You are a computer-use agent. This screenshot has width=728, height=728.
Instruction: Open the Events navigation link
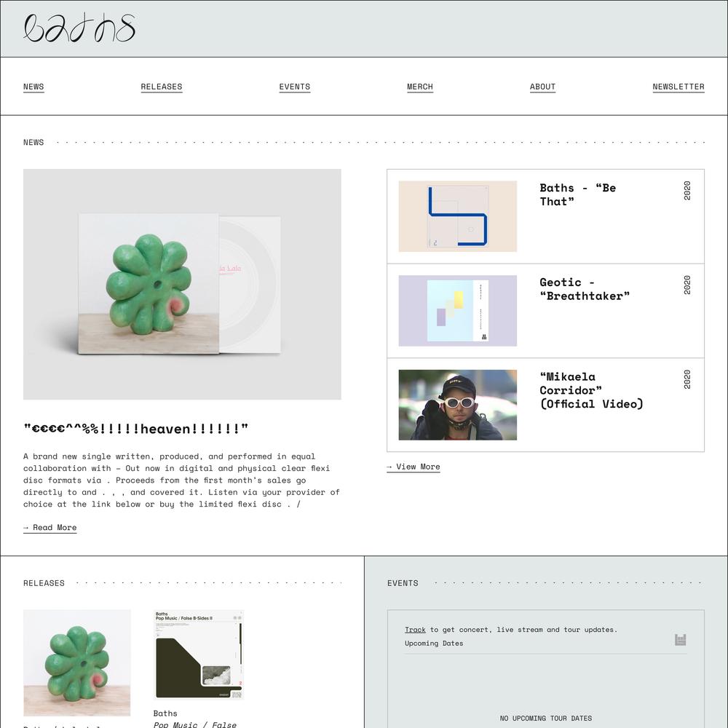294,87
